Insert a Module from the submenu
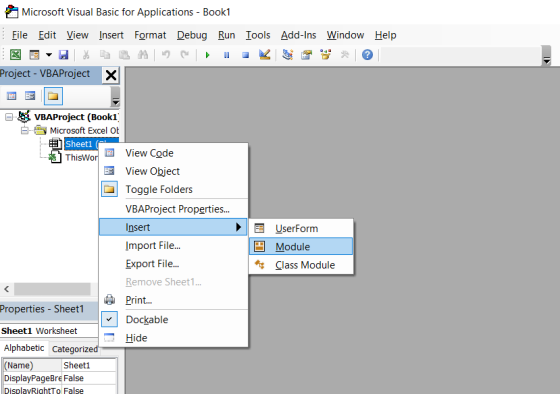 [x=301, y=246]
